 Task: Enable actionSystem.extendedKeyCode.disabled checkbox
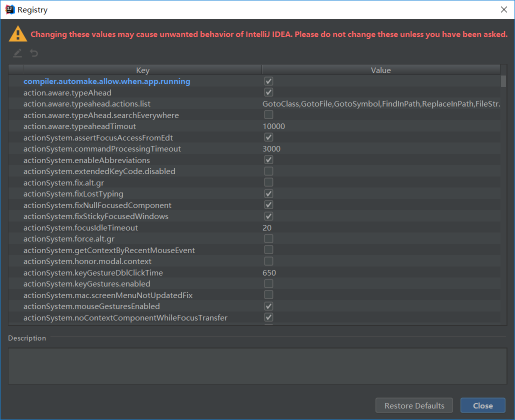click(268, 171)
